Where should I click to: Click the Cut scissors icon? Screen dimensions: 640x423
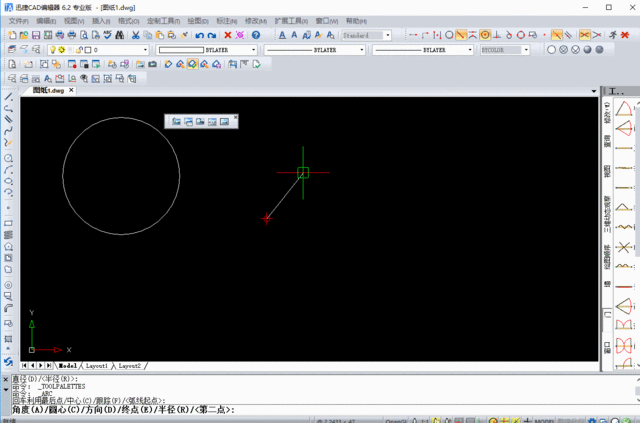pyautogui.click(x=134, y=35)
